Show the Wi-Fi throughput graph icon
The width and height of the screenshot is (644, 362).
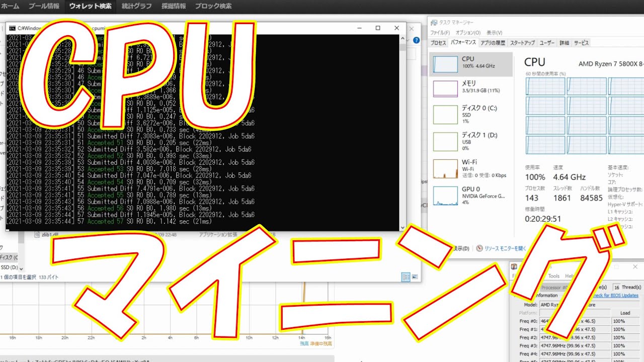click(x=446, y=168)
